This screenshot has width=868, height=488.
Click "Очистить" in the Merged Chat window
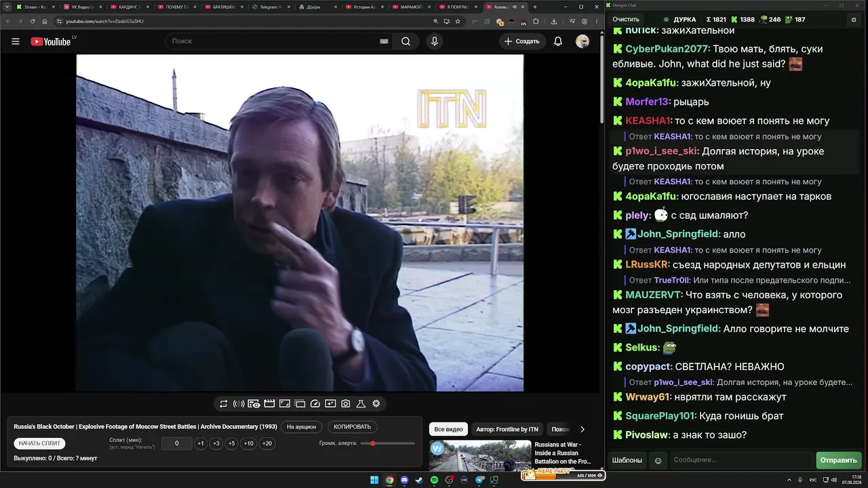pyautogui.click(x=626, y=20)
